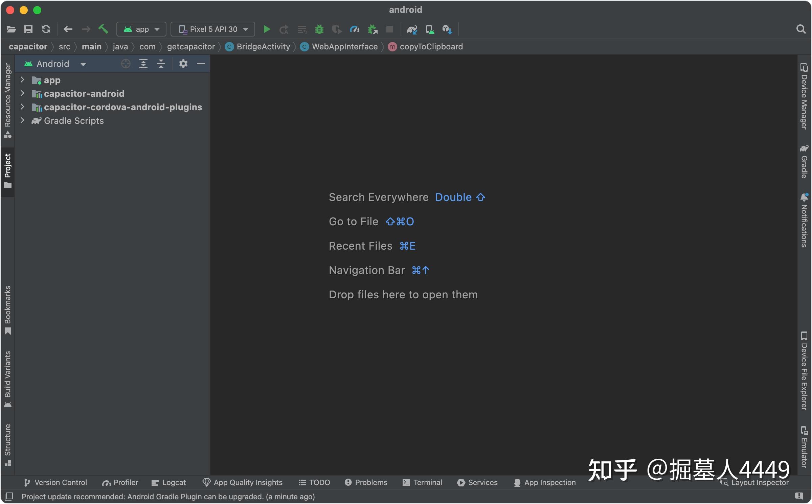812x504 pixels.
Task: Open Project panel gear options
Action: 183,64
